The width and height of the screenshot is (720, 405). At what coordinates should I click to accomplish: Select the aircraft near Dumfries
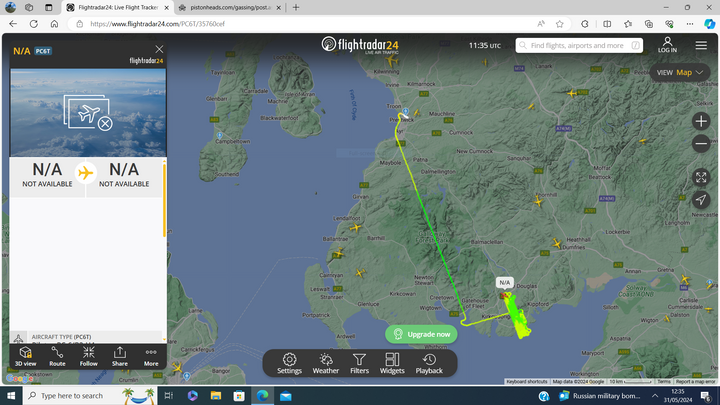[x=557, y=243]
